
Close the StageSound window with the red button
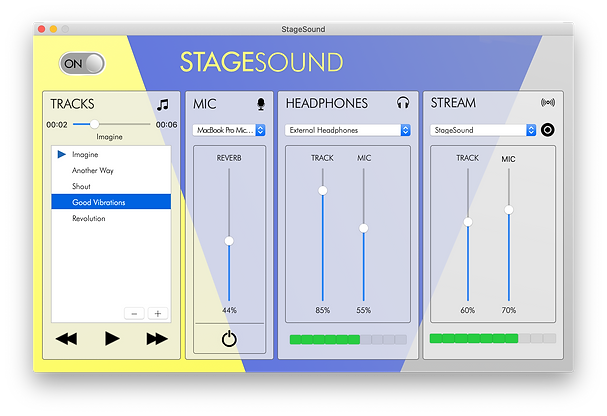tap(42, 29)
